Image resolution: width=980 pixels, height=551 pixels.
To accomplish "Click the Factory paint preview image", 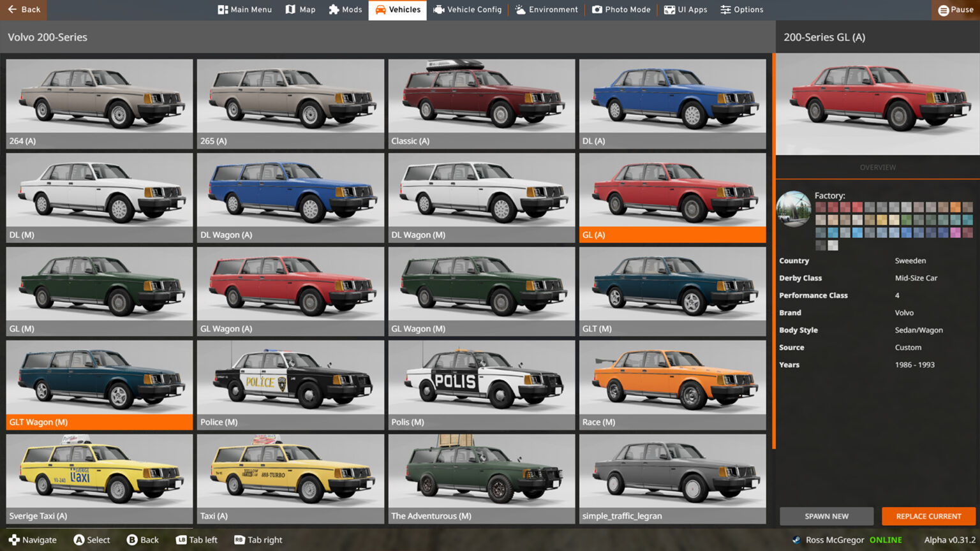I will 793,207.
